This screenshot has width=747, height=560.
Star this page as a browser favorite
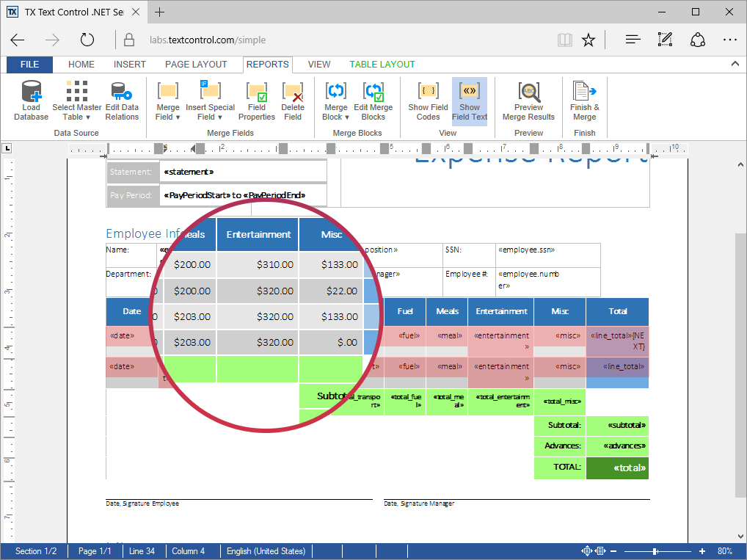click(588, 40)
